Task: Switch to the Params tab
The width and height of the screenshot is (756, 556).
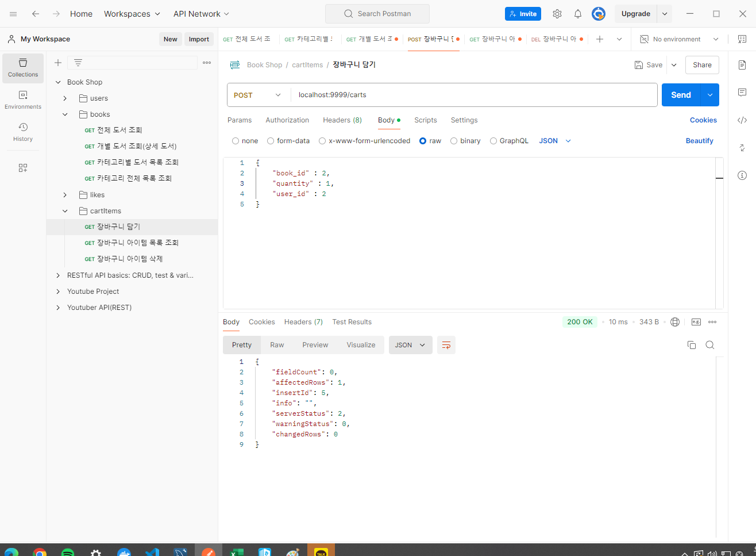Action: pyautogui.click(x=240, y=120)
